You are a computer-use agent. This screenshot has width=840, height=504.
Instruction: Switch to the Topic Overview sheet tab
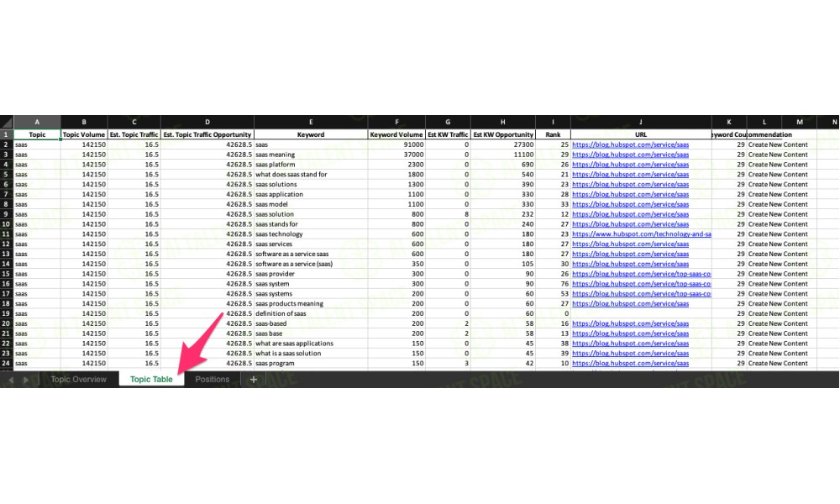(78, 379)
